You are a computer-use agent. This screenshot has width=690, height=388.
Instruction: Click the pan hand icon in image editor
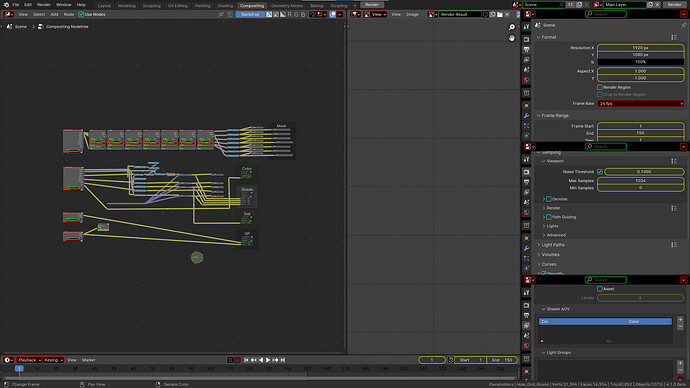point(512,38)
